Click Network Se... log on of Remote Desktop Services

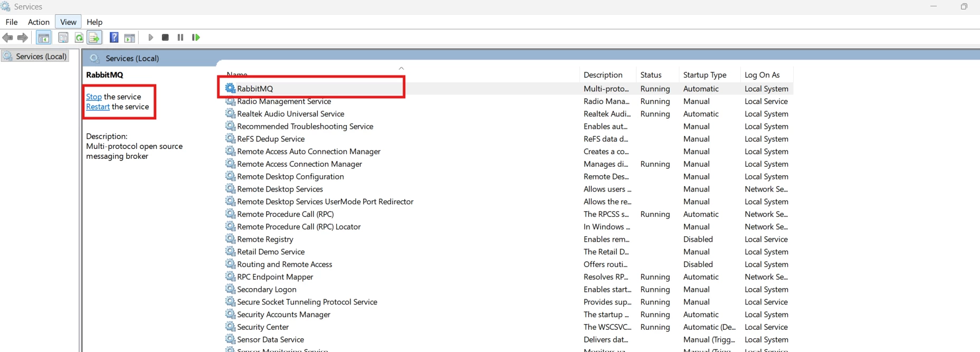pyautogui.click(x=766, y=189)
